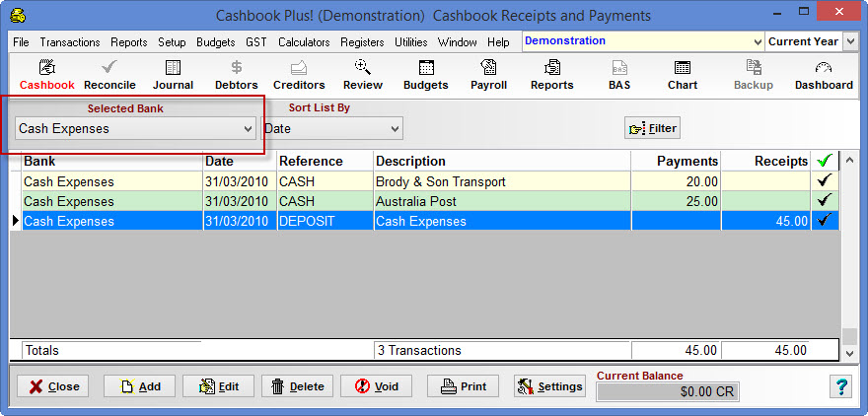The width and height of the screenshot is (868, 416).
Task: Toggle reconciled tick for DEPOSIT row
Action: coord(825,221)
